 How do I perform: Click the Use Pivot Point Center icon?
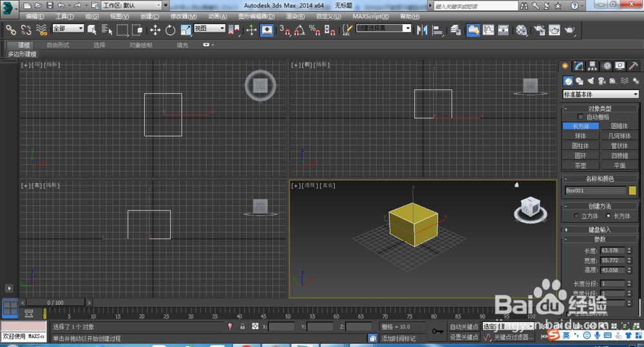pos(234,30)
